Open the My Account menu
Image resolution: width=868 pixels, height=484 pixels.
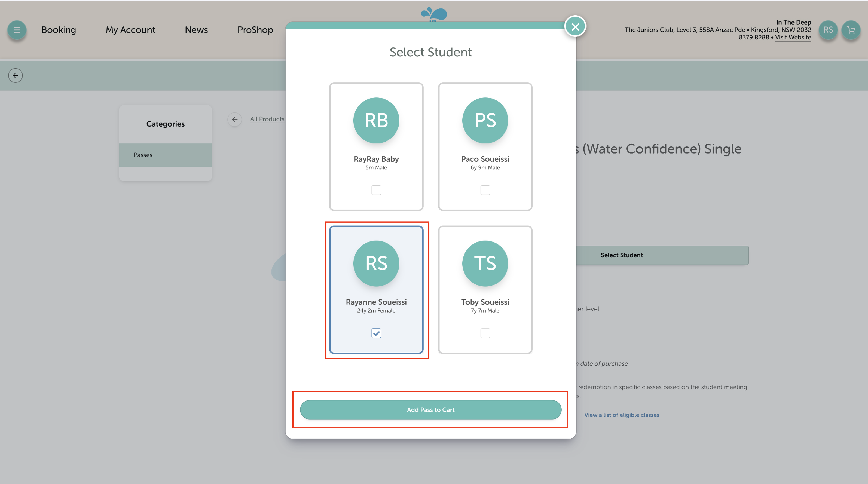click(130, 30)
